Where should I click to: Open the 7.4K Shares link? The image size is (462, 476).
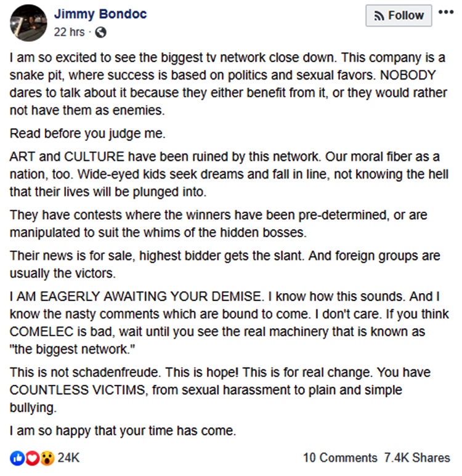point(417,458)
